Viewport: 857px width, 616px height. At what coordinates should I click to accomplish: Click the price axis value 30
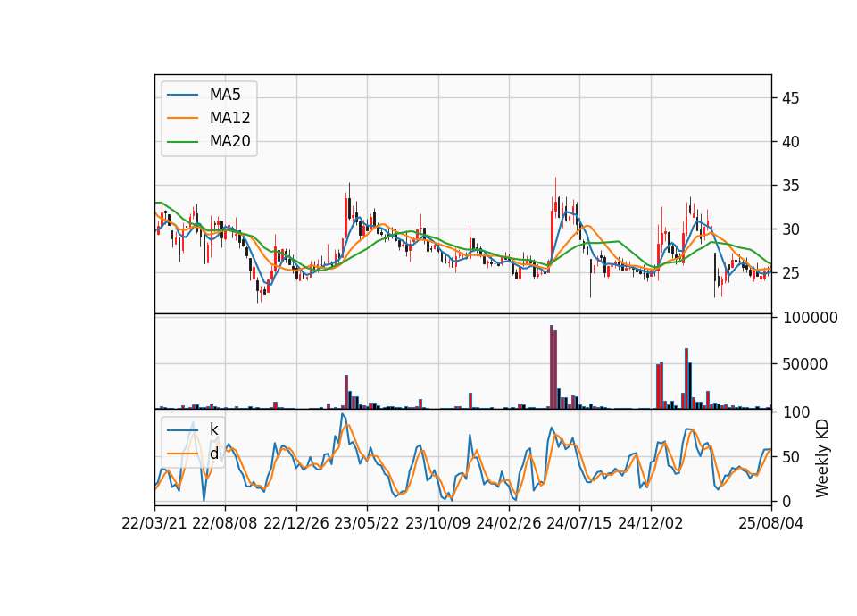pos(790,229)
